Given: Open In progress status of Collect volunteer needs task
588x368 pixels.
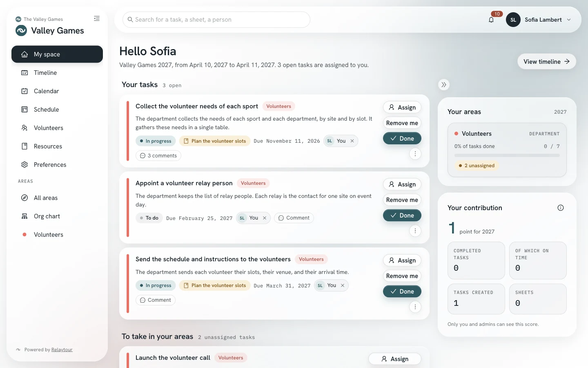Looking at the screenshot, I should coord(156,141).
